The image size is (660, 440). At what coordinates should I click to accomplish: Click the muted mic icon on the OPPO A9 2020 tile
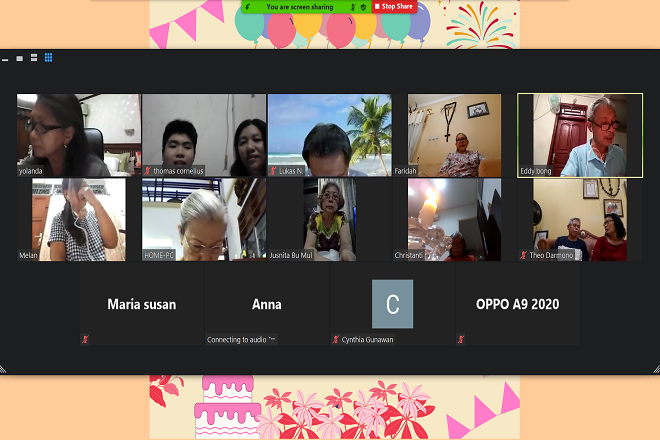click(461, 339)
